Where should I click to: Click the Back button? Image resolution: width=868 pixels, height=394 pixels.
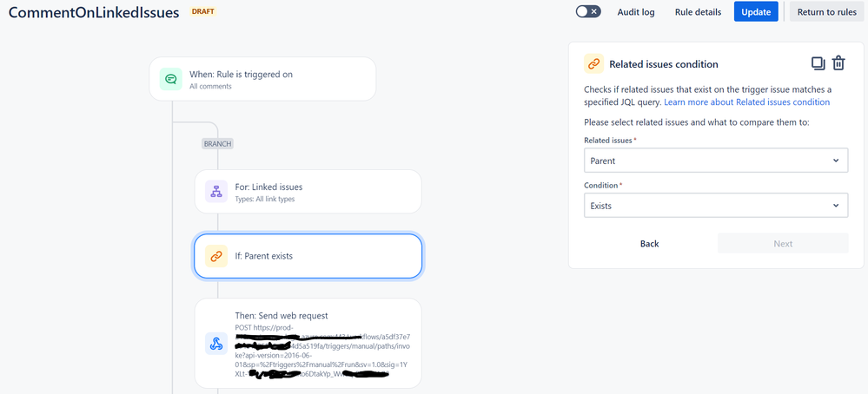(649, 244)
